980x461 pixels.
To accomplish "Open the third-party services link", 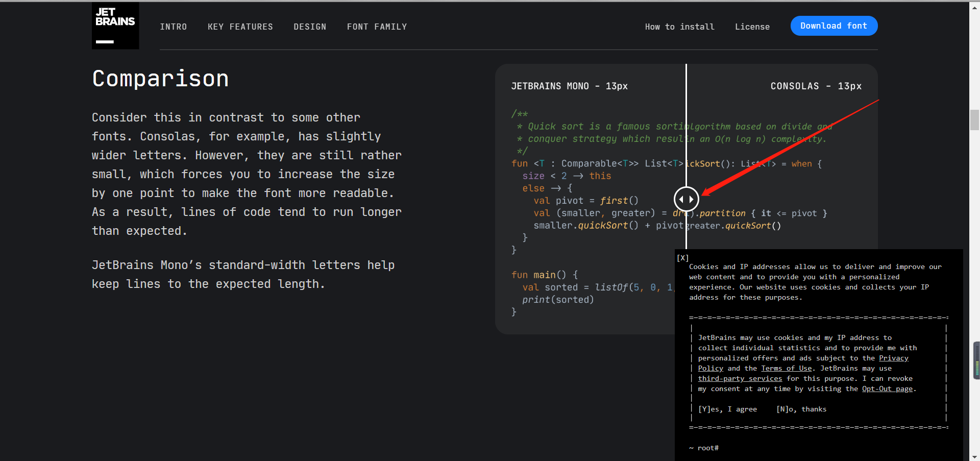I will 740,379.
